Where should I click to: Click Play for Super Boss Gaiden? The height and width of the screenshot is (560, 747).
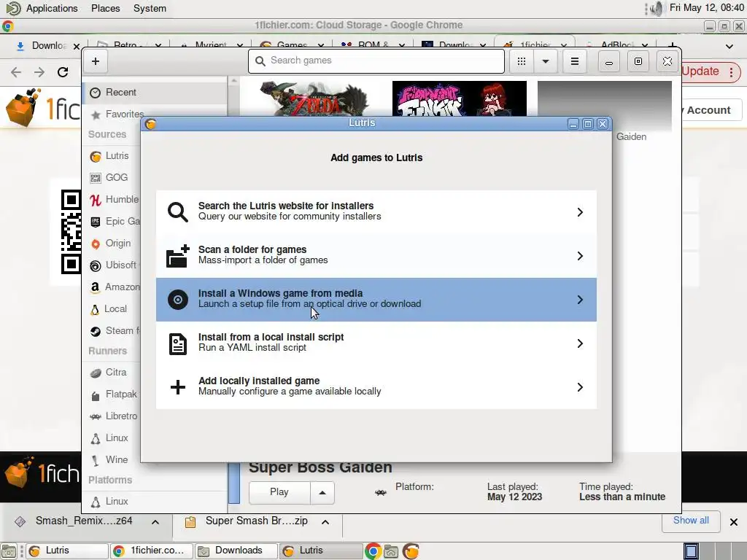click(x=279, y=492)
